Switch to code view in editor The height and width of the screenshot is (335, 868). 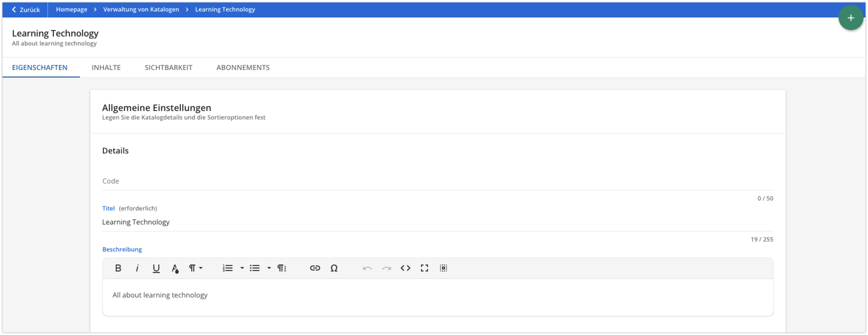click(405, 268)
